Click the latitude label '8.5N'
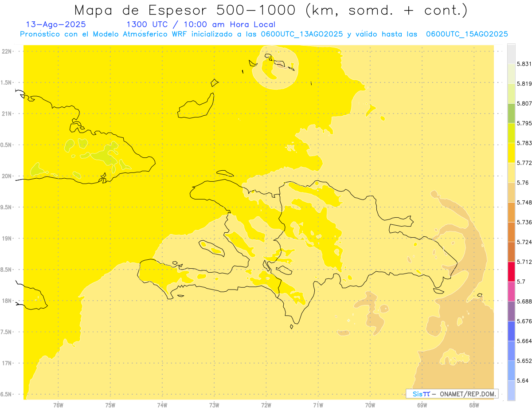This screenshot has height=411, width=532. coord(7,270)
